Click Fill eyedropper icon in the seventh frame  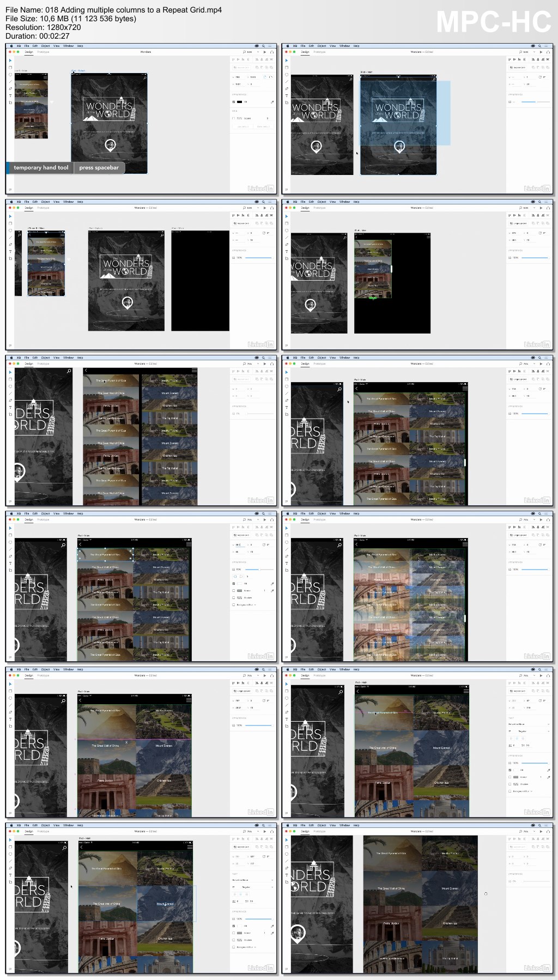[x=272, y=584]
